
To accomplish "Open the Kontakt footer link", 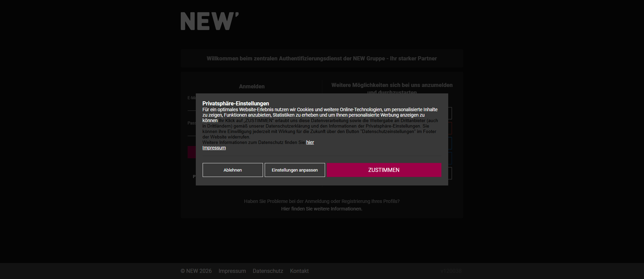I will point(299,271).
